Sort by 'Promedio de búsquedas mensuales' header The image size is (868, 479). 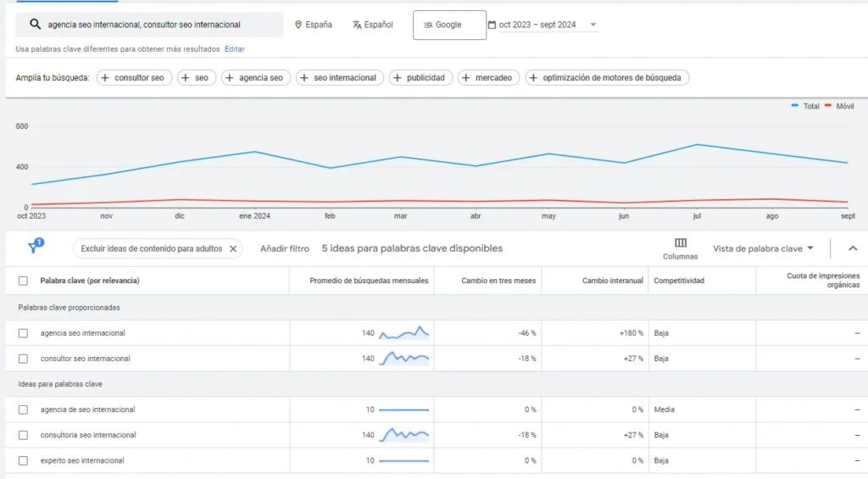pos(369,281)
